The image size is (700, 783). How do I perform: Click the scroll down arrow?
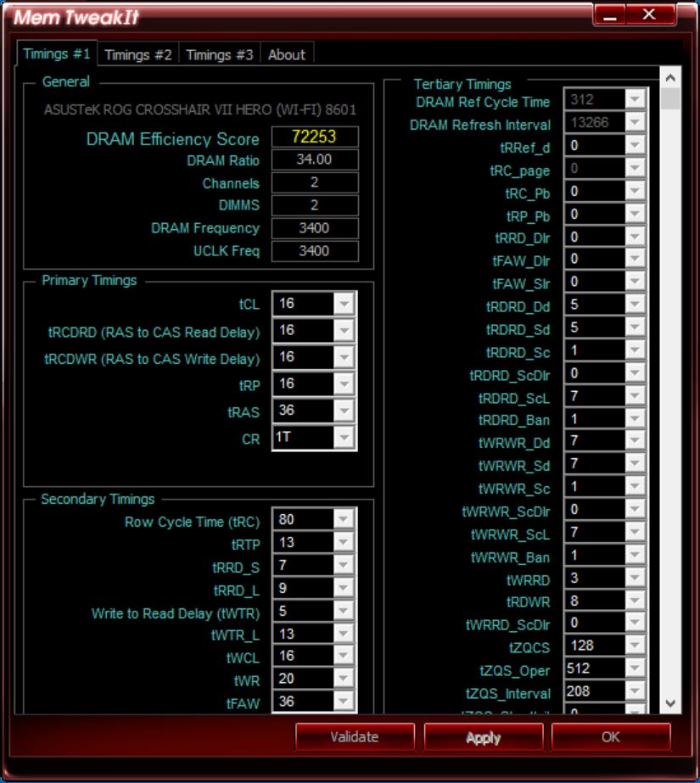670,703
